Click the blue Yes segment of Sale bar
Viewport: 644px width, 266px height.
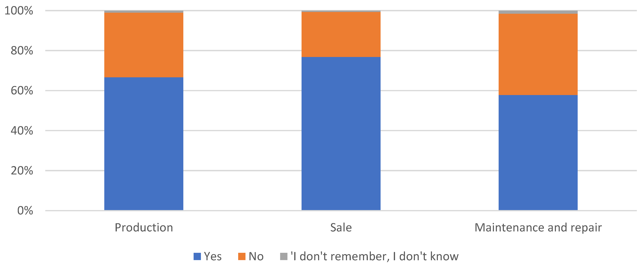[341, 133]
